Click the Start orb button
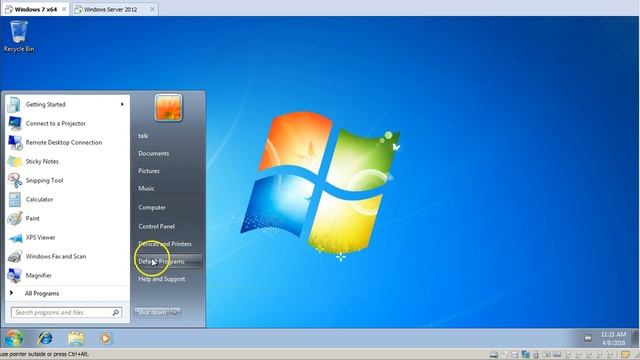Screen dimensions: 640x360 coord(14,338)
